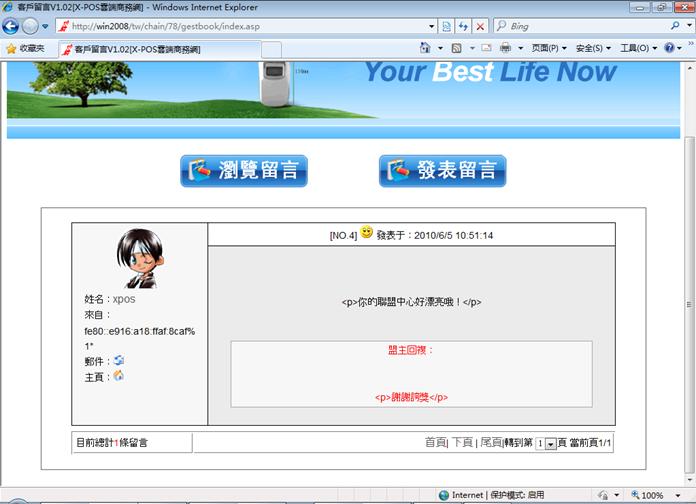Click the xpos user avatar image
The height and width of the screenshot is (504, 696).
(x=140, y=257)
